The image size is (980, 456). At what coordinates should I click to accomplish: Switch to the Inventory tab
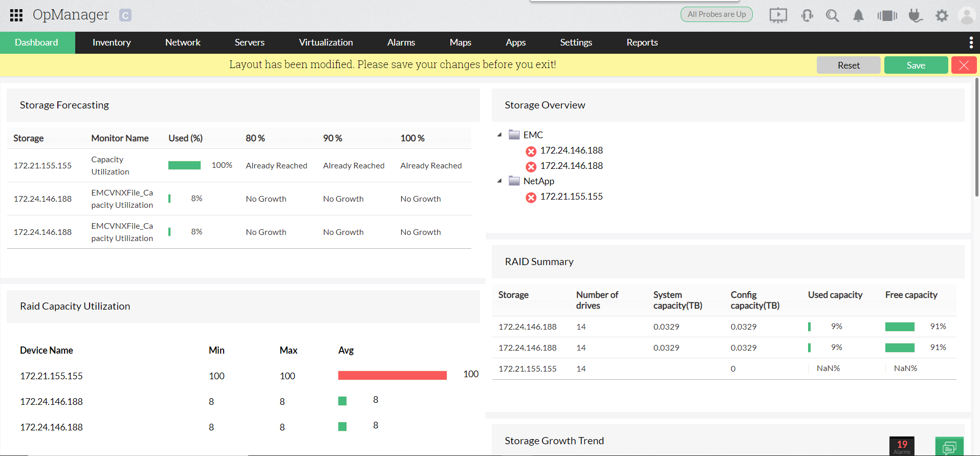(112, 42)
